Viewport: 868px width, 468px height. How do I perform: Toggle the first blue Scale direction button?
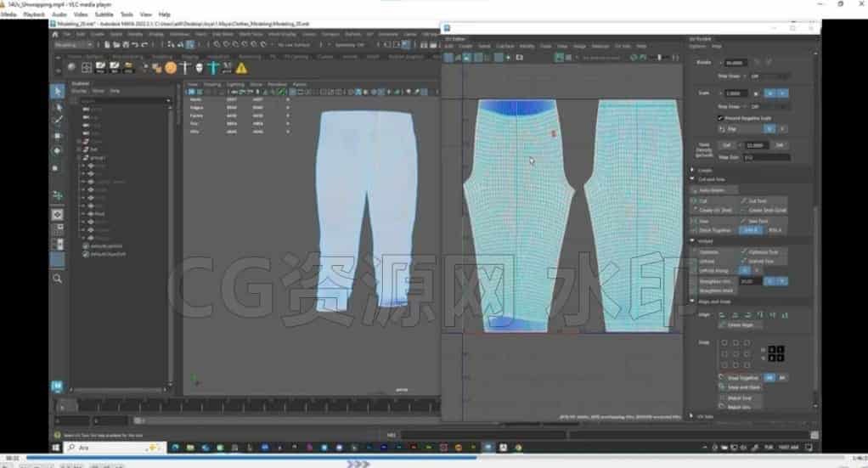click(769, 93)
